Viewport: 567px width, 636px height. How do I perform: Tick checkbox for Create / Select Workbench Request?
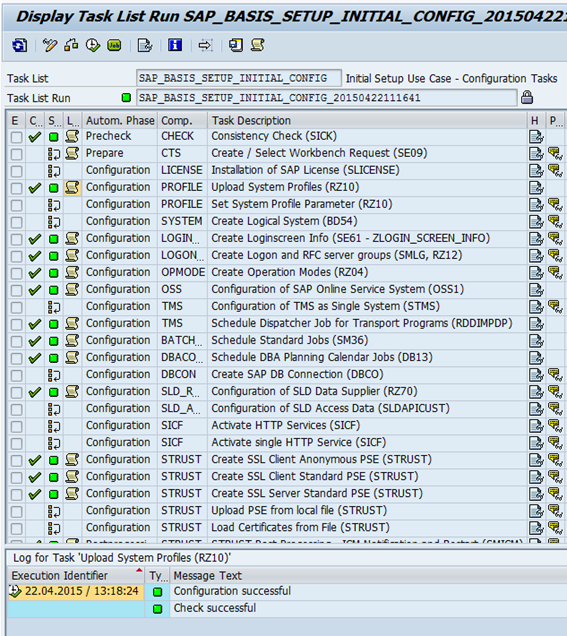coord(17,154)
